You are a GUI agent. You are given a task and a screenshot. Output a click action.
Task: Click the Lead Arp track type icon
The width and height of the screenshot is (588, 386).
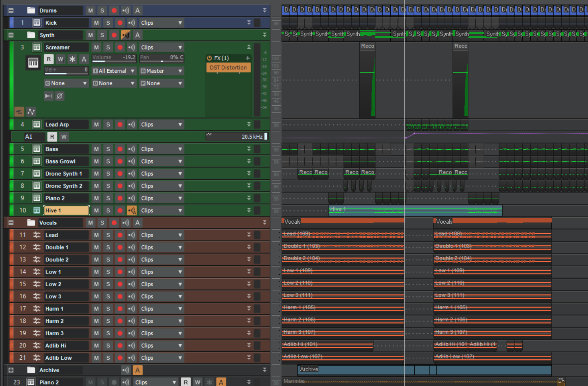(37, 125)
